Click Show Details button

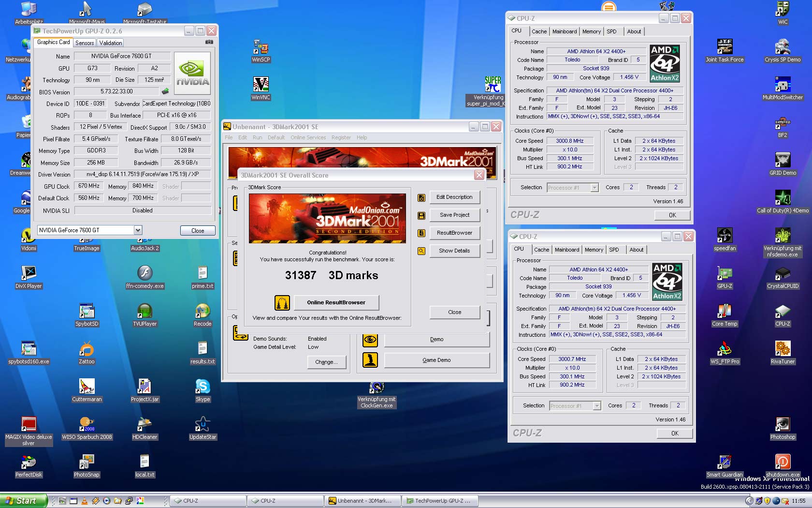pos(454,251)
